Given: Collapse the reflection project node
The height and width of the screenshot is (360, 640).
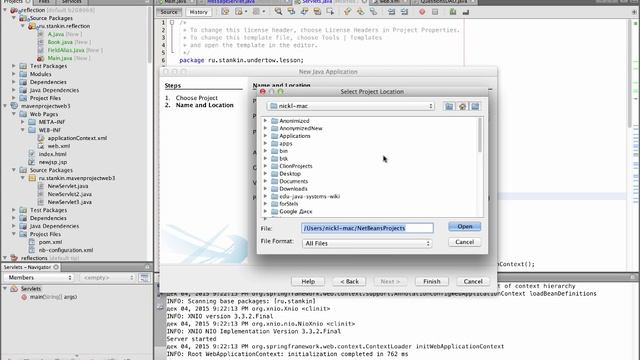Looking at the screenshot, I should [5, 10].
